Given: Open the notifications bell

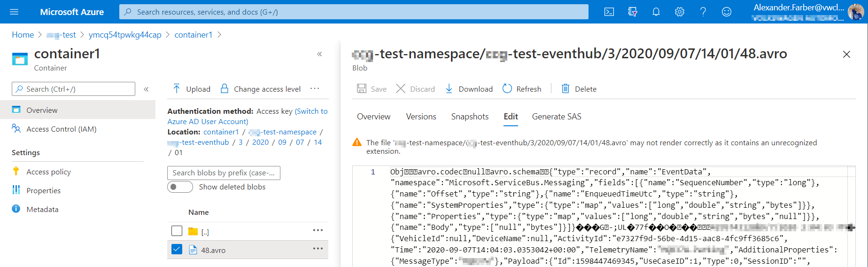Looking at the screenshot, I should (656, 12).
